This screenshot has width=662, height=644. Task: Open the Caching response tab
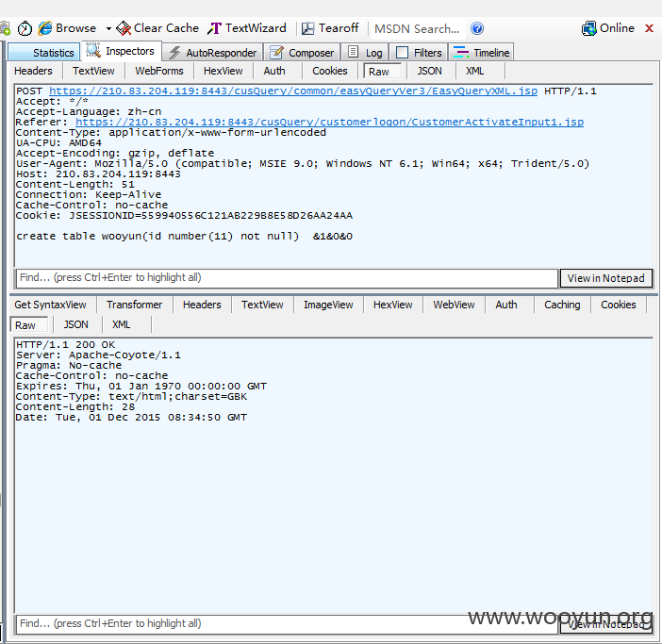click(x=562, y=305)
